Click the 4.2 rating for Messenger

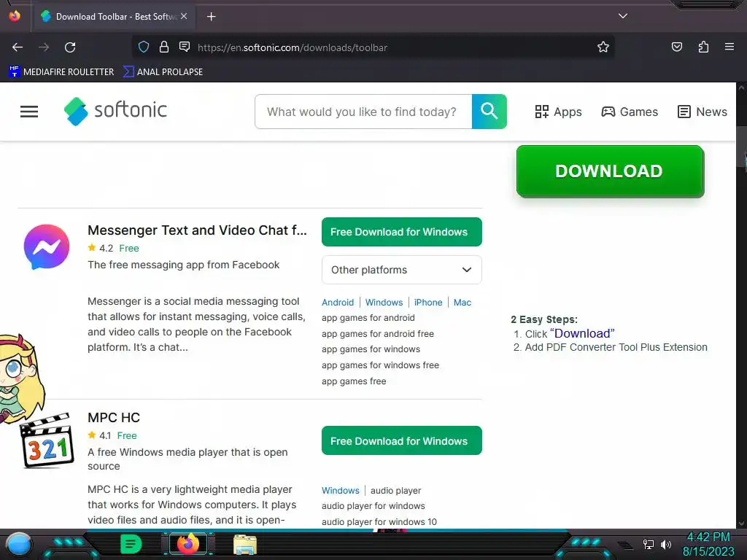pyautogui.click(x=106, y=248)
